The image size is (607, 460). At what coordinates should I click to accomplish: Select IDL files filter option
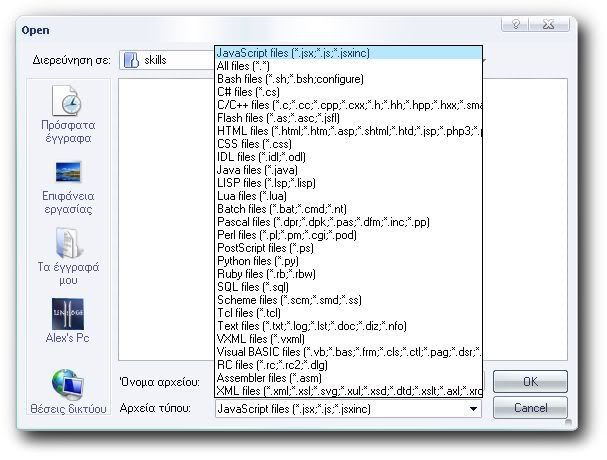point(348,157)
